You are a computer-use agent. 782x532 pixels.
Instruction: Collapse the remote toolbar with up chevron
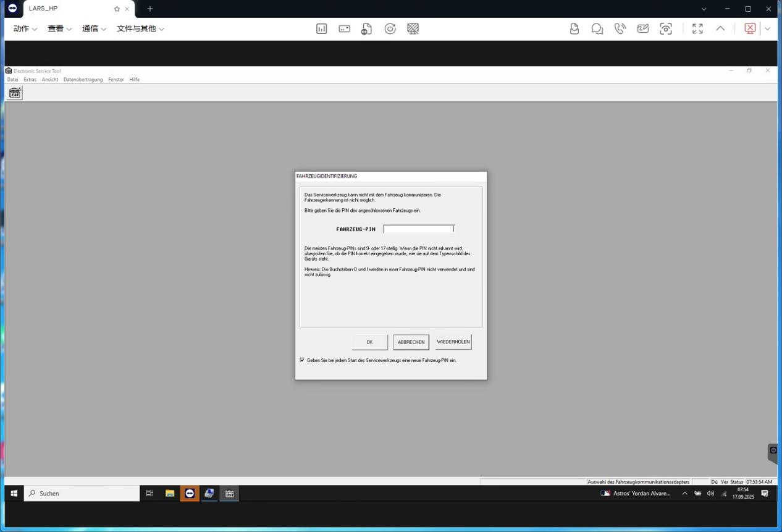[720, 28]
